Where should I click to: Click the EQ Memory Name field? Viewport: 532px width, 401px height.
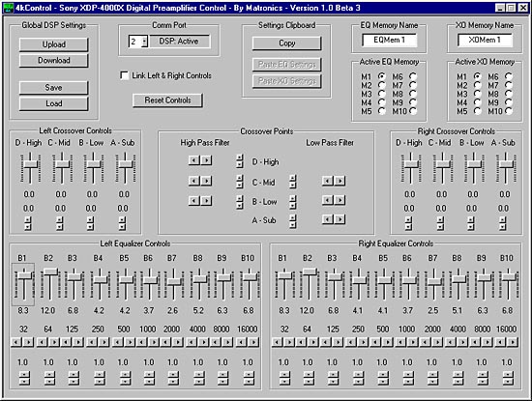point(389,40)
